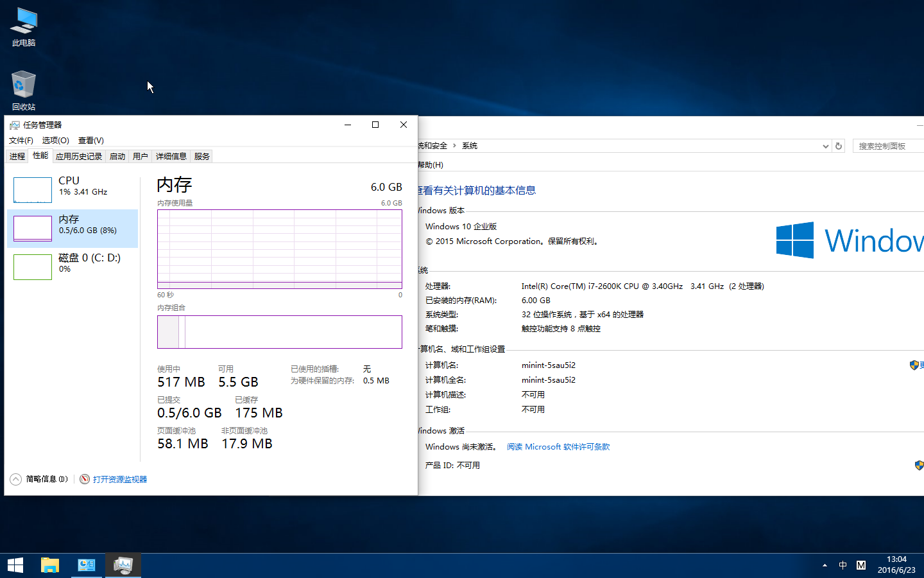The height and width of the screenshot is (578, 924).
Task: Click the refresh button in System window
Action: [839, 146]
